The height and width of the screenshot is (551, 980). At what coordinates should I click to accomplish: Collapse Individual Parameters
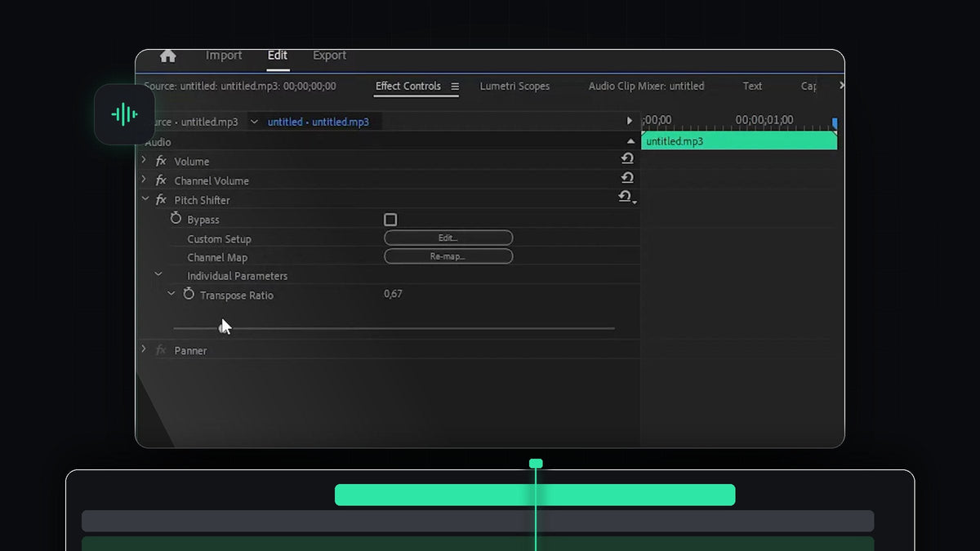coord(158,275)
